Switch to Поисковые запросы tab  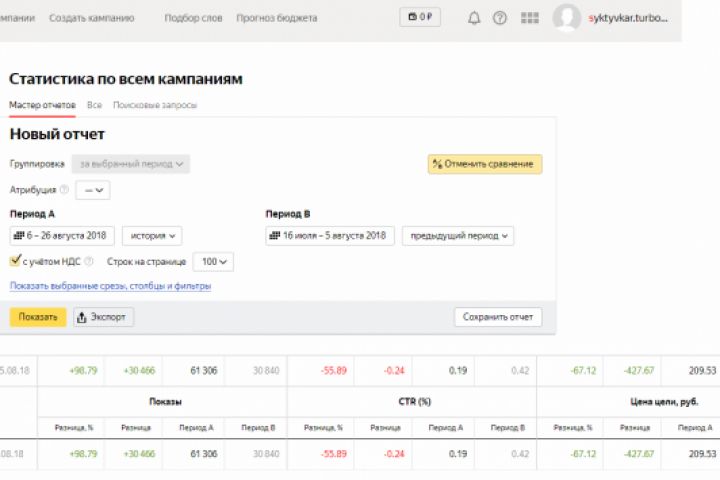(x=155, y=105)
